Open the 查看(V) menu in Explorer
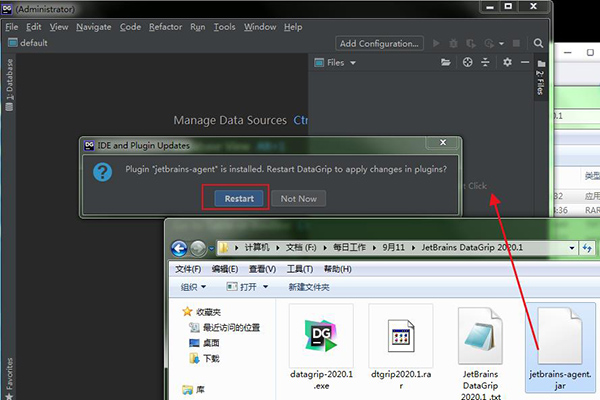Screen dimensions: 600x400 pos(262,269)
